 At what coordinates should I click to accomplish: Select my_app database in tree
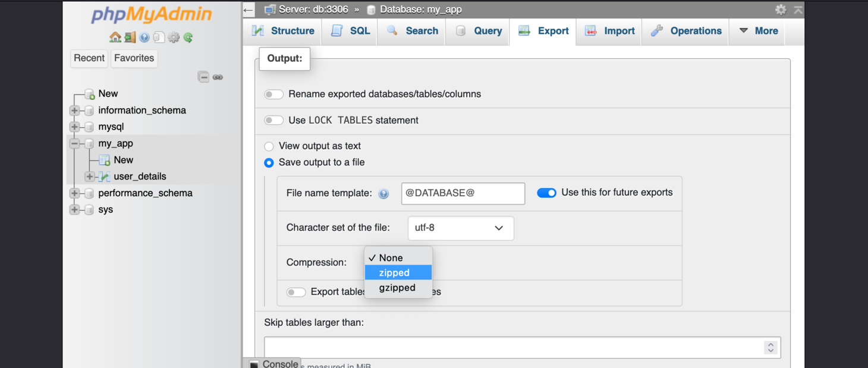coord(116,143)
